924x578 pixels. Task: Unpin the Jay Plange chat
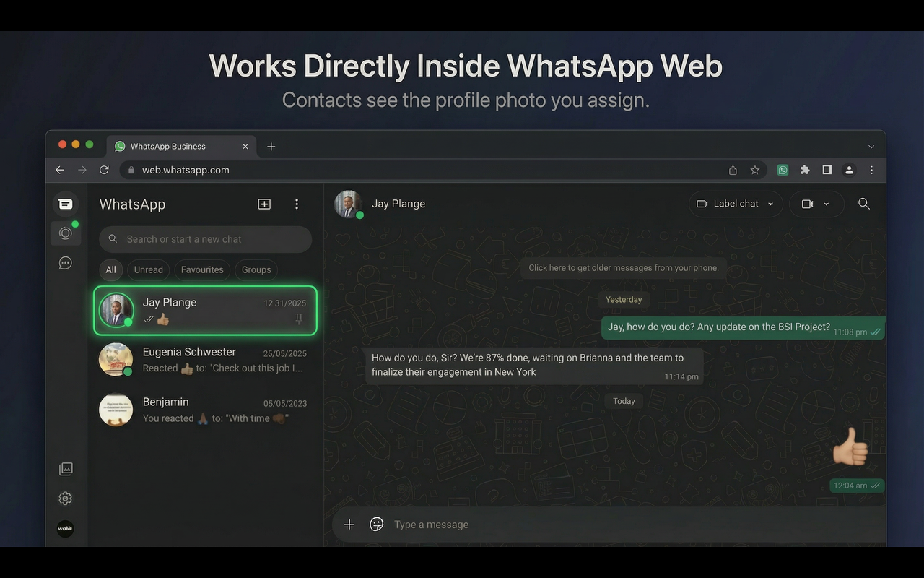tap(298, 319)
